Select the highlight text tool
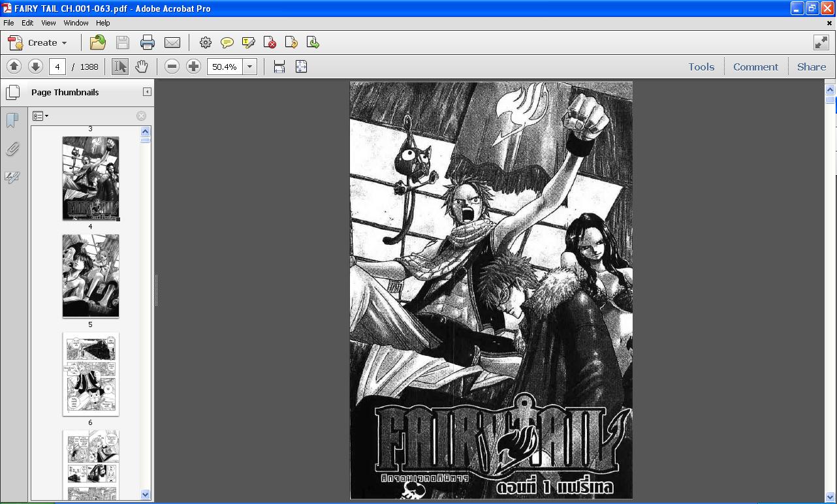 [248, 42]
